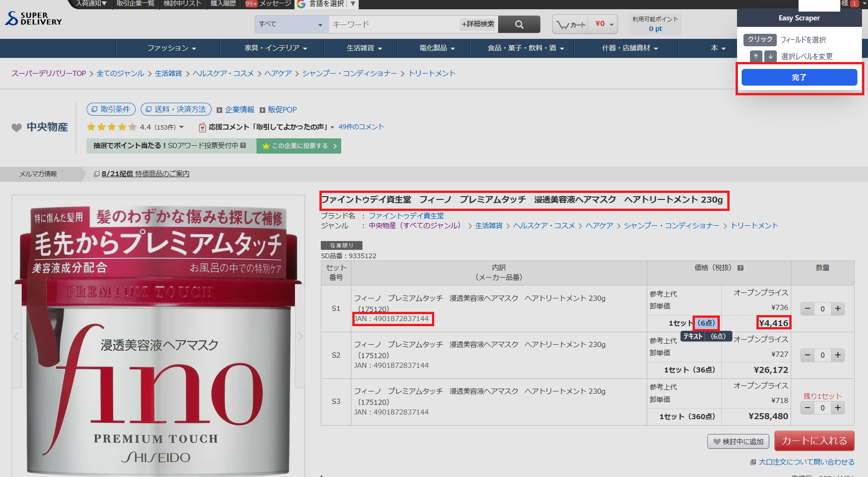Screen dimensions: 868x477
Task: Open the 什器・店舗資材 menu
Action: 630,48
